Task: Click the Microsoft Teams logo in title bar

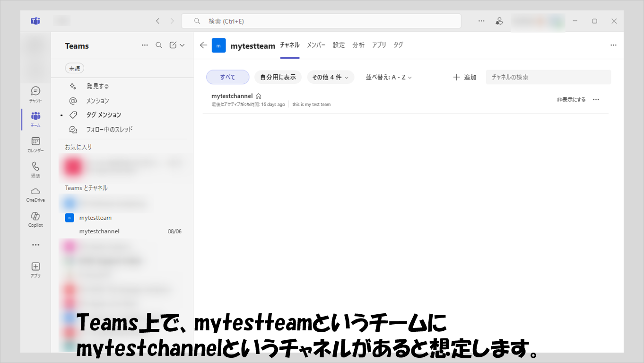Action: coord(35,21)
